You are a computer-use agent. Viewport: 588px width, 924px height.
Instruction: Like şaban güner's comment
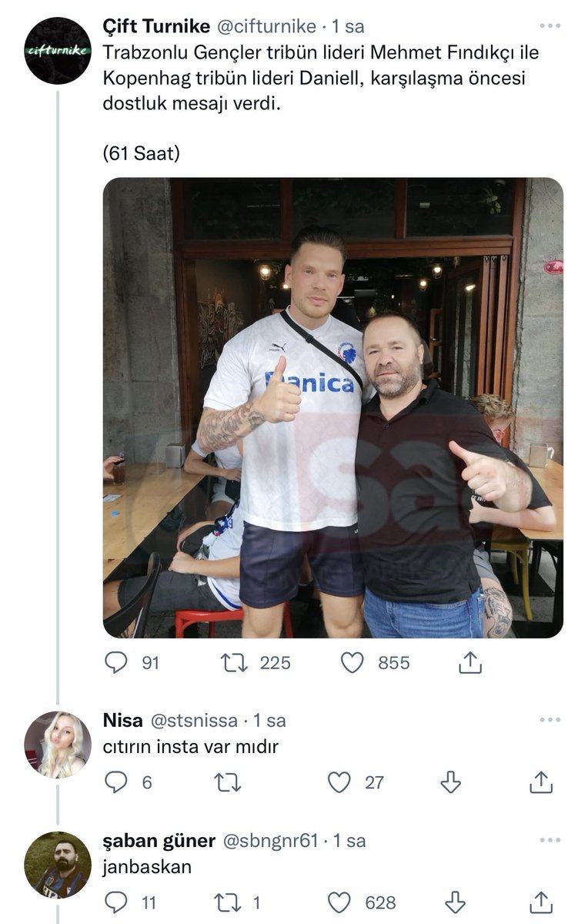(x=339, y=902)
